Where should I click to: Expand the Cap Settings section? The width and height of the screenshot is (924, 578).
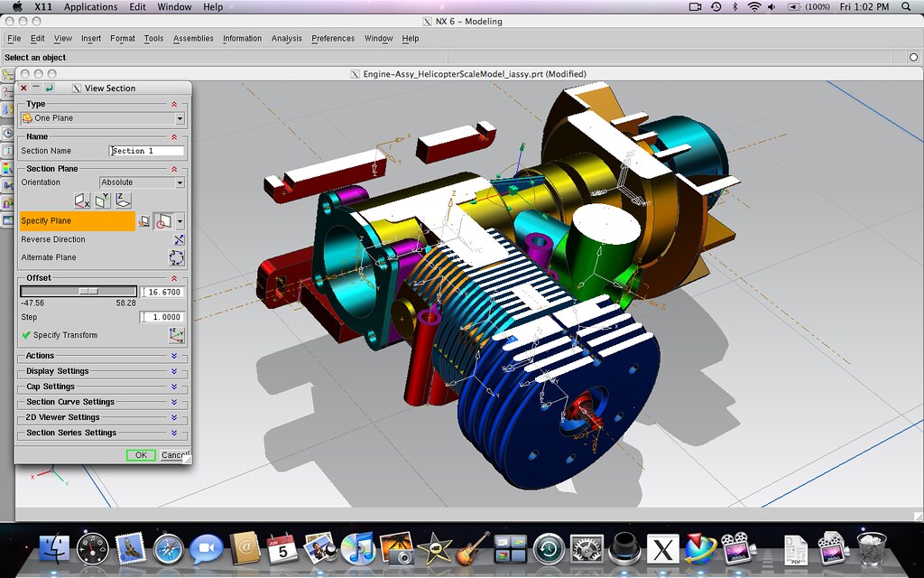(x=174, y=387)
